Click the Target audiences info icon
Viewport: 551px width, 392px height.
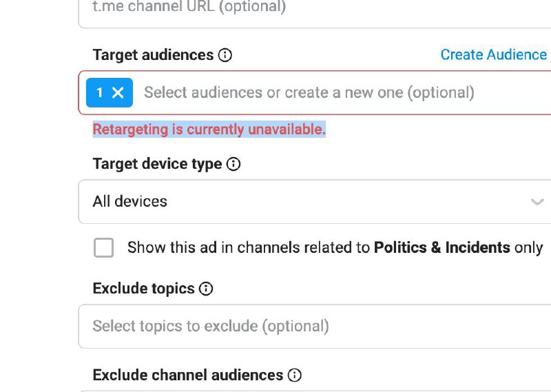(x=225, y=55)
